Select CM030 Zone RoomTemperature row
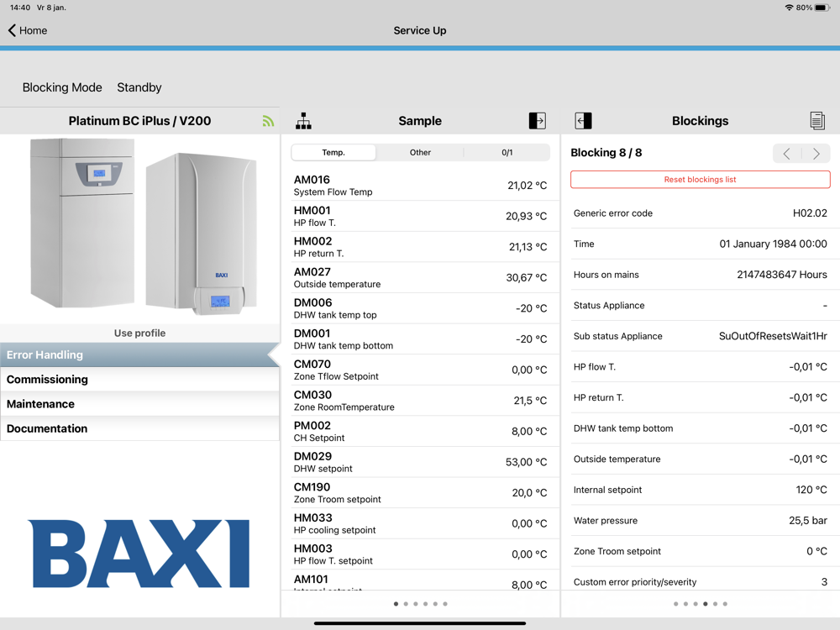The width and height of the screenshot is (840, 630). (x=420, y=400)
